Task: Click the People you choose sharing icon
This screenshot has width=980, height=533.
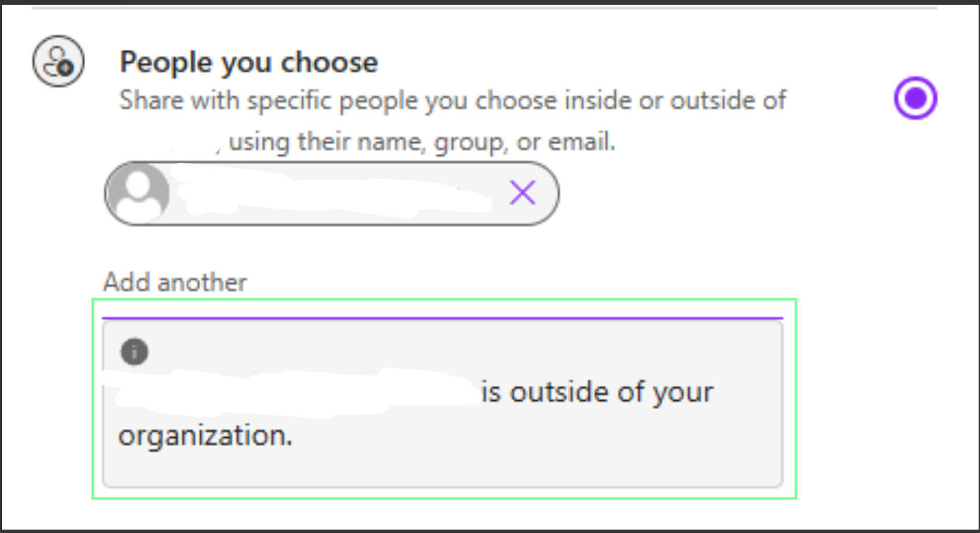Action: (x=58, y=61)
